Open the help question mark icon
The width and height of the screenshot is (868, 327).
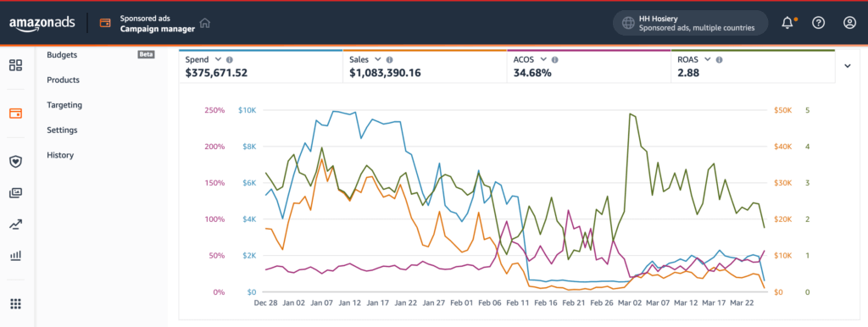pyautogui.click(x=818, y=23)
